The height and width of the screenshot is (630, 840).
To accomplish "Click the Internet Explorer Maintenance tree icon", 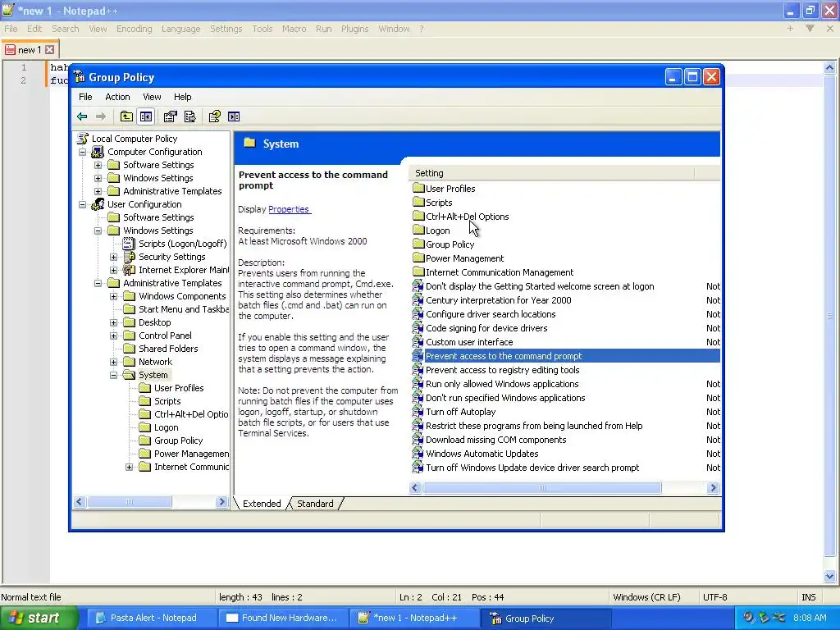I will [x=129, y=270].
